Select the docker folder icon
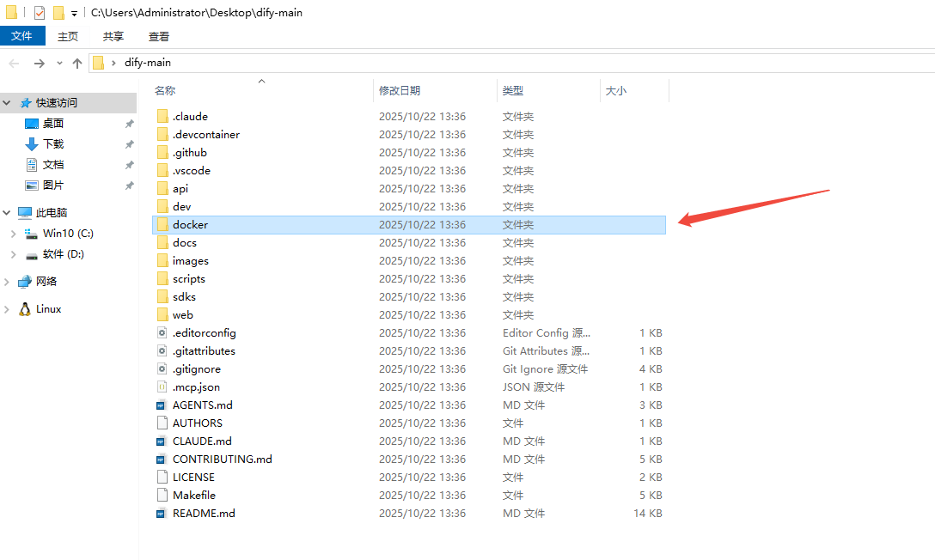The image size is (935, 560). pos(162,225)
